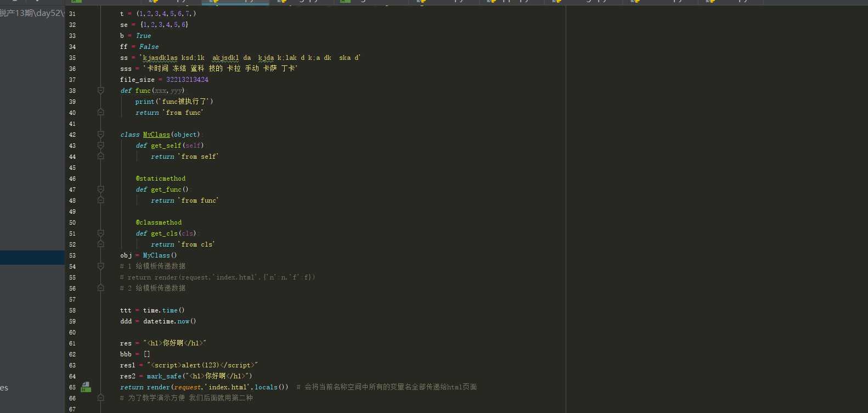Click the tuple (1,2,3,4,5,6,7,) on line 31
This screenshot has width=868, height=413.
(x=166, y=14)
